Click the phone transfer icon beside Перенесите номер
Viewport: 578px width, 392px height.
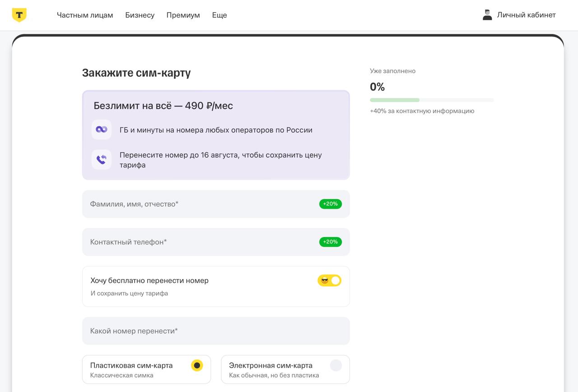click(x=102, y=159)
